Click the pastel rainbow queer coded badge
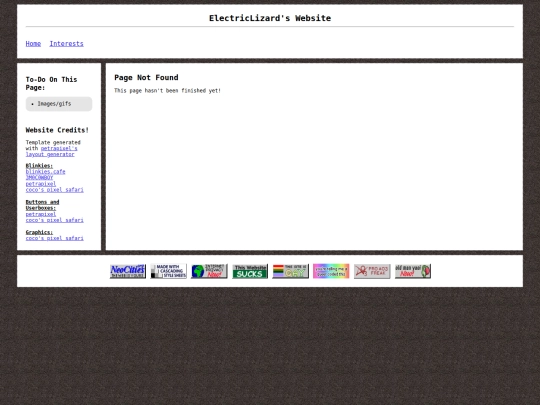 tap(331, 271)
